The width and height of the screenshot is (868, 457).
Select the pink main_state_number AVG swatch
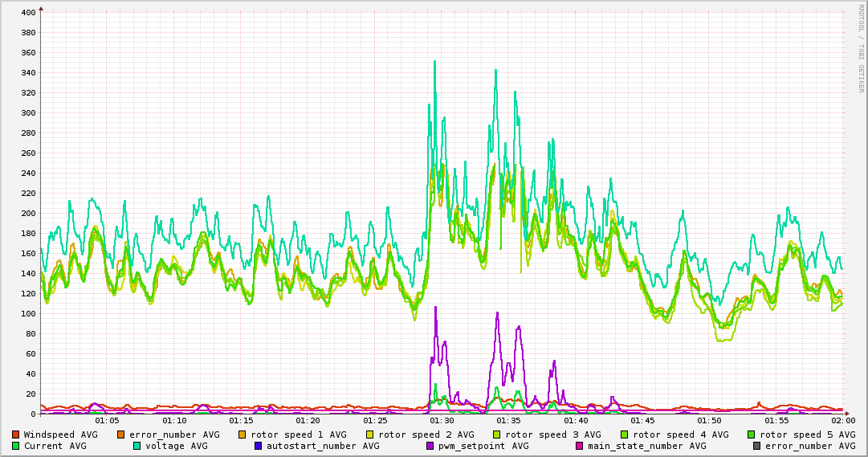[580, 446]
